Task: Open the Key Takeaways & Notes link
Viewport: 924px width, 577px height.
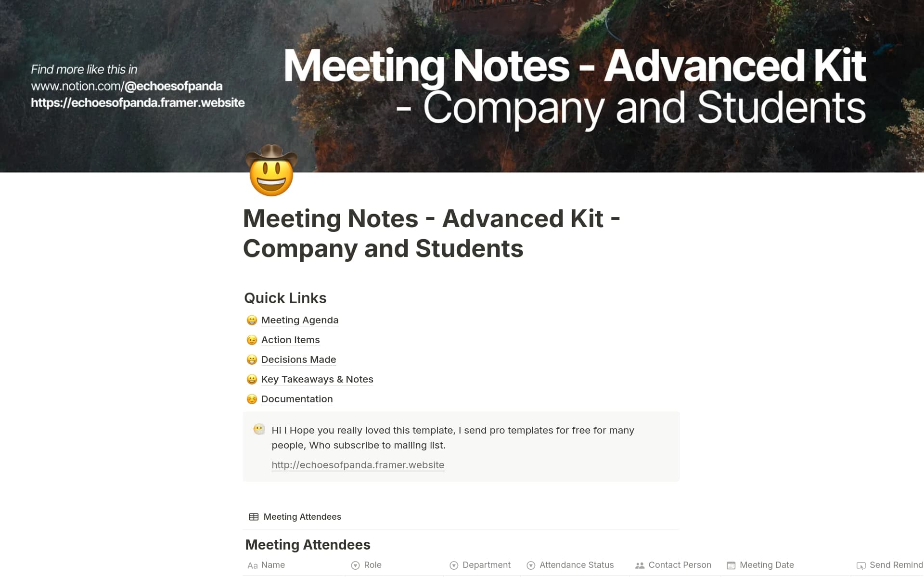Action: click(317, 379)
